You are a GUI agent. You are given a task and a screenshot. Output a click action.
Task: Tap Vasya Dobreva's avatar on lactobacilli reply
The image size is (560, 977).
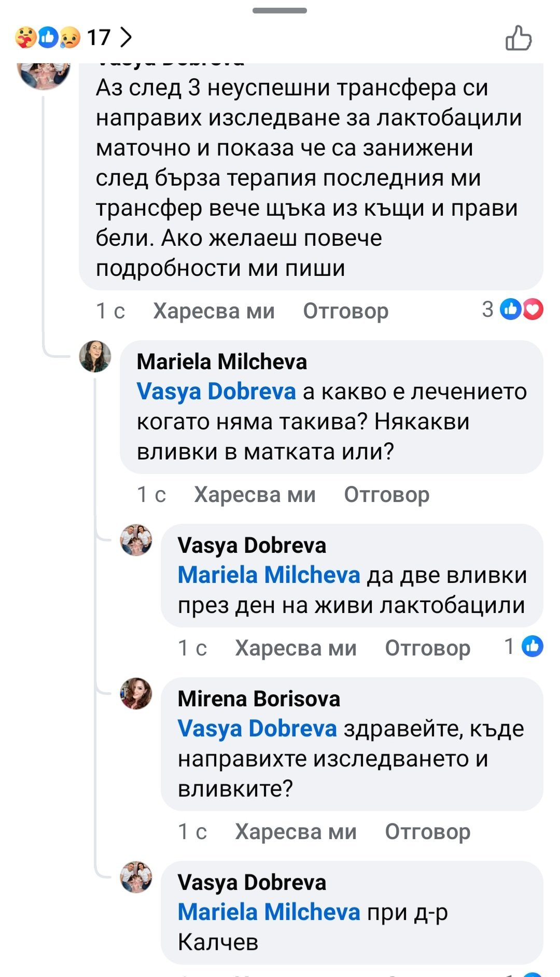(x=136, y=540)
